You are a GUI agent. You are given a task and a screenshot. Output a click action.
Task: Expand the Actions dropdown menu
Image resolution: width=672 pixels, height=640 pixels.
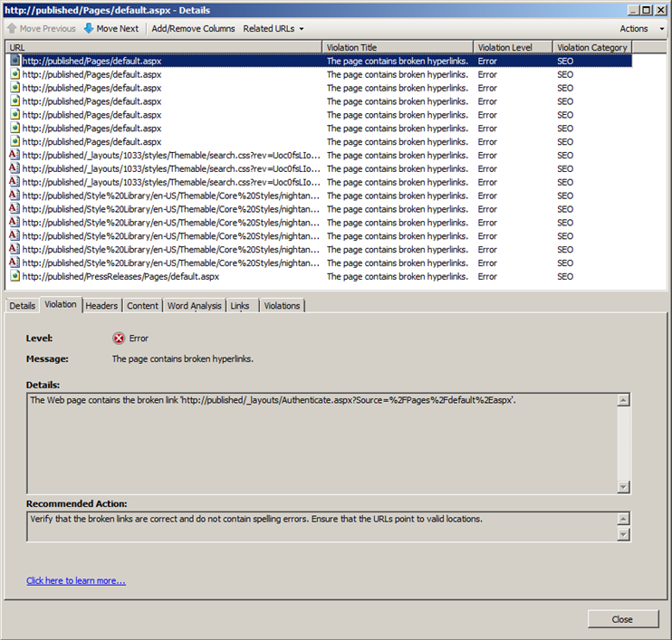(638, 29)
